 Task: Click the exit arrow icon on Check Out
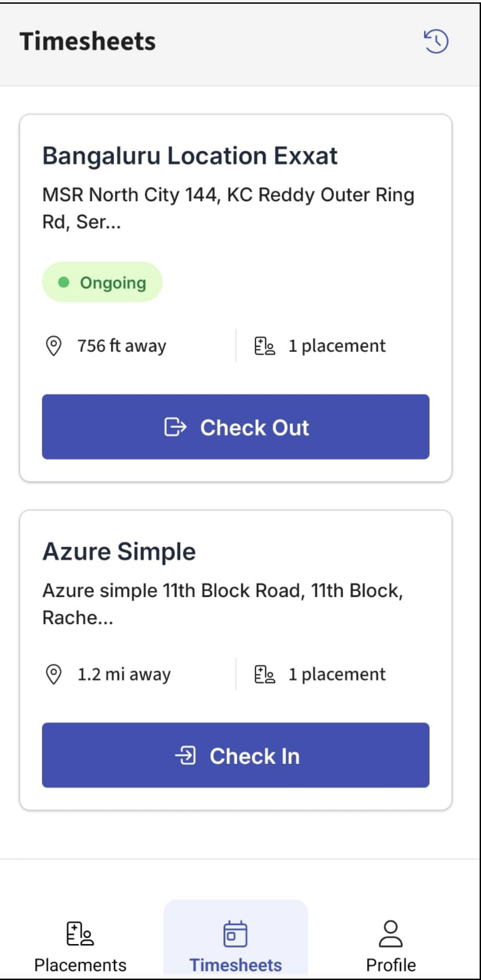[x=175, y=427]
